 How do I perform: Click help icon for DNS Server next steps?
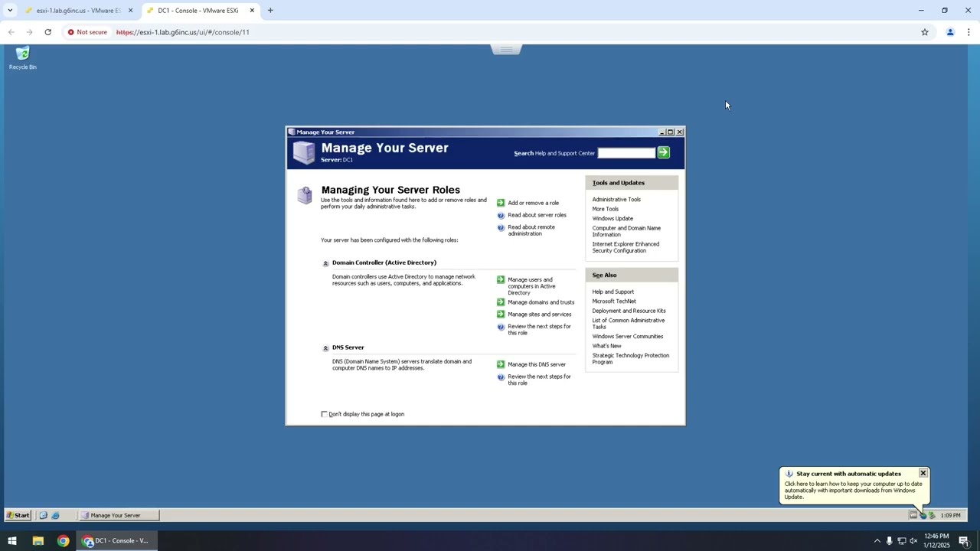pos(501,377)
